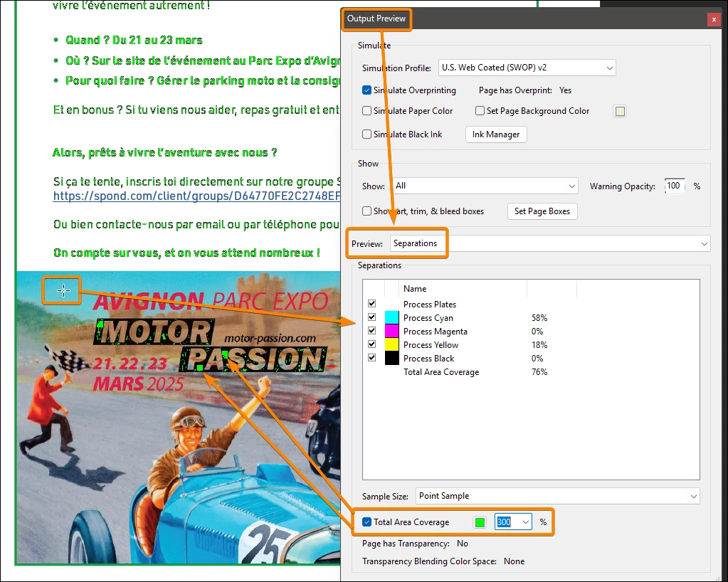
Task: Click the Process Magenta label
Action: point(436,332)
